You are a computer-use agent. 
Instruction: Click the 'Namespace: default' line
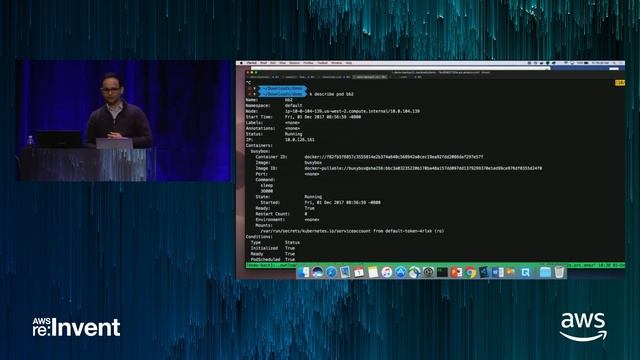274,106
